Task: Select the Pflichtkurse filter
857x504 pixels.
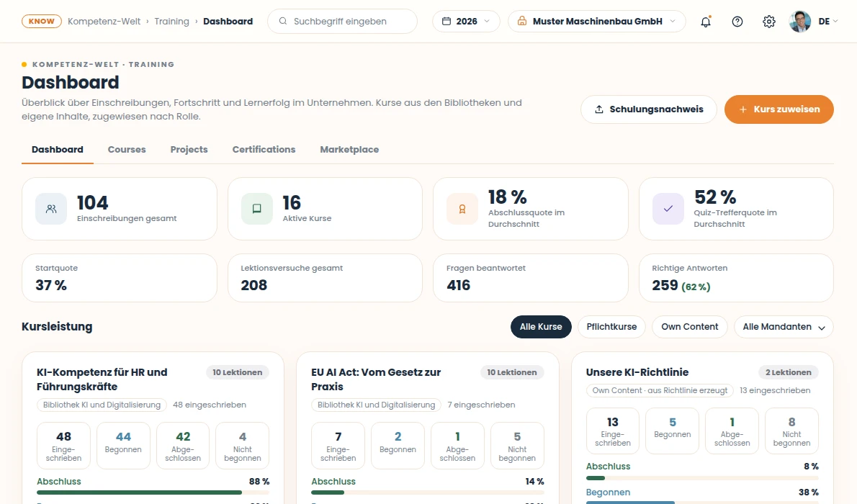Action: [611, 327]
